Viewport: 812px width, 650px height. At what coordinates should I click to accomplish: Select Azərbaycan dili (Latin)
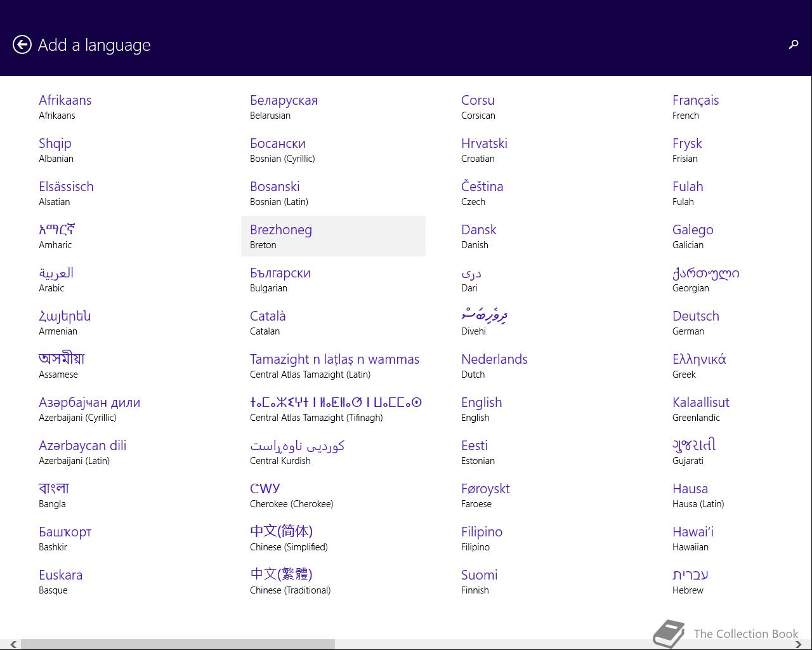click(122, 452)
